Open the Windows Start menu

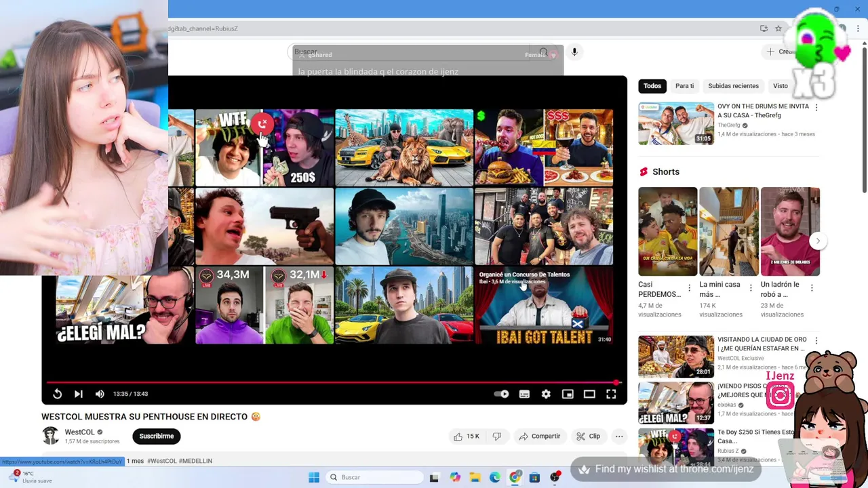[314, 477]
